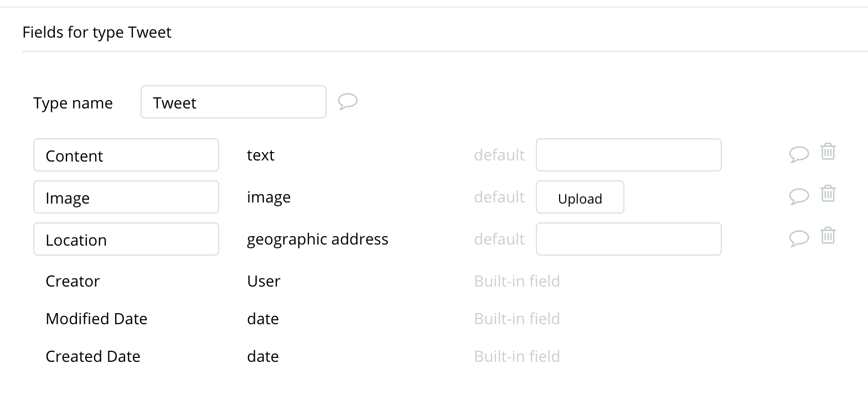Delete the Content field with trash icon

[x=828, y=152]
